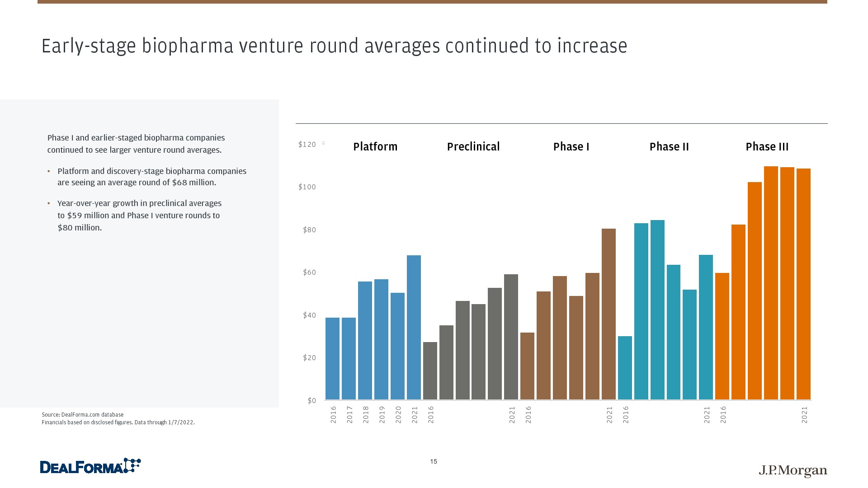Click the Phase III chart heading

click(x=767, y=147)
